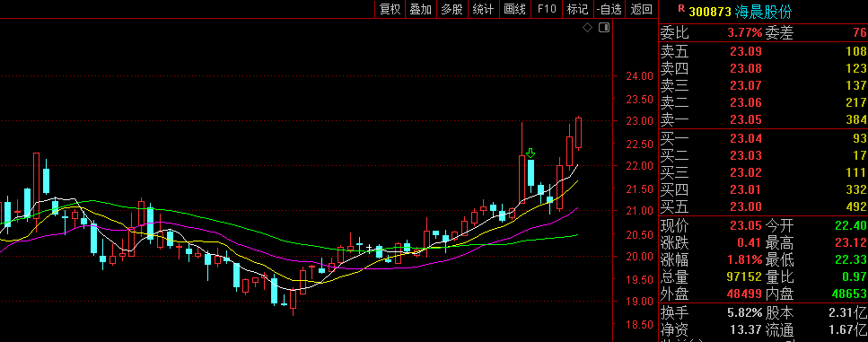Image resolution: width=868 pixels, height=342 pixels.
Task: Switch to the 多股 multi-stock view
Action: (452, 9)
